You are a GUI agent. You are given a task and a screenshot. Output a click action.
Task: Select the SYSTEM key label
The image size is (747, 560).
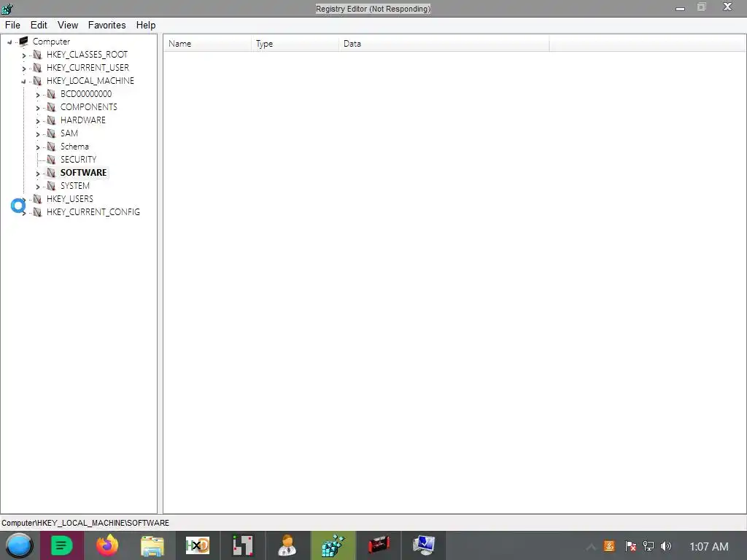75,186
